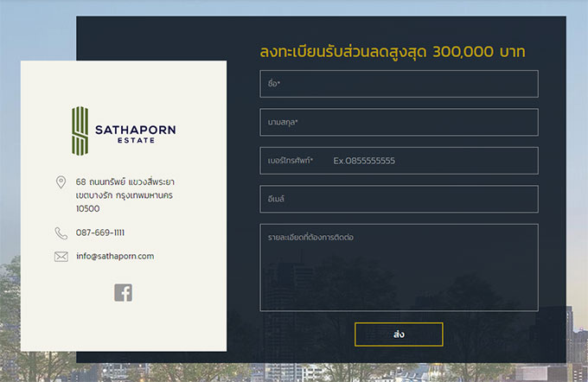The image size is (588, 382).
Task: Click the phone handset icon
Action: [x=61, y=233]
